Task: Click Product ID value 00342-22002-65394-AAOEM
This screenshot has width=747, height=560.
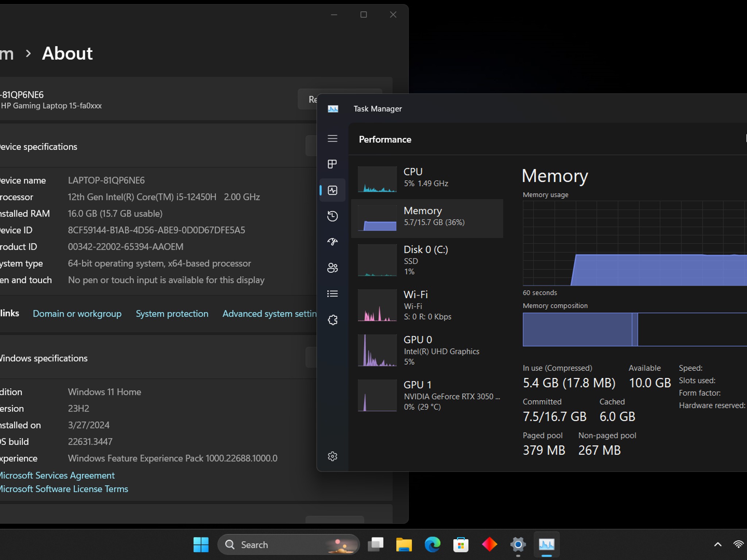Action: pyautogui.click(x=125, y=247)
